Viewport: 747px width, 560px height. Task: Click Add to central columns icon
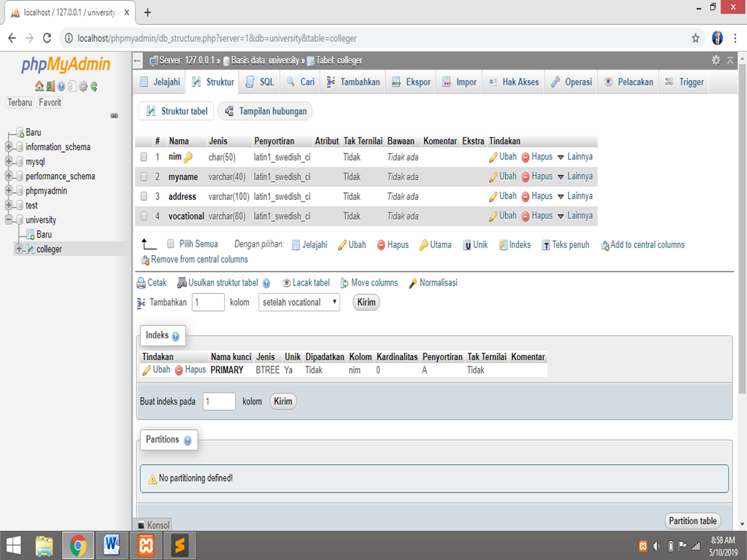pyautogui.click(x=605, y=244)
